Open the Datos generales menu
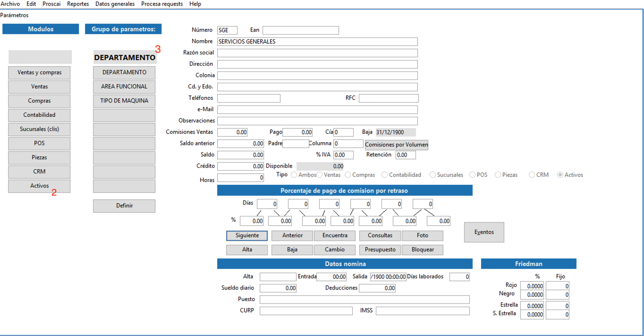 pyautogui.click(x=115, y=4)
